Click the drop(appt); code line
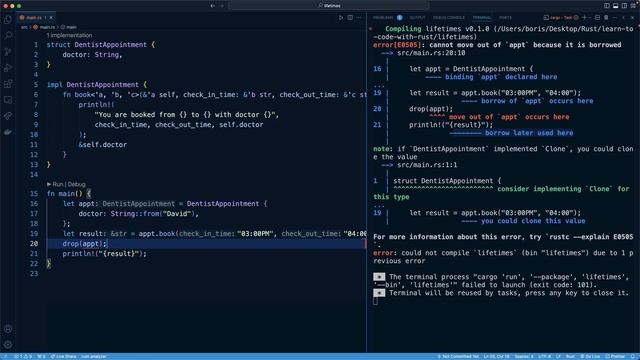Screen dimensions: 640x360 (84, 244)
